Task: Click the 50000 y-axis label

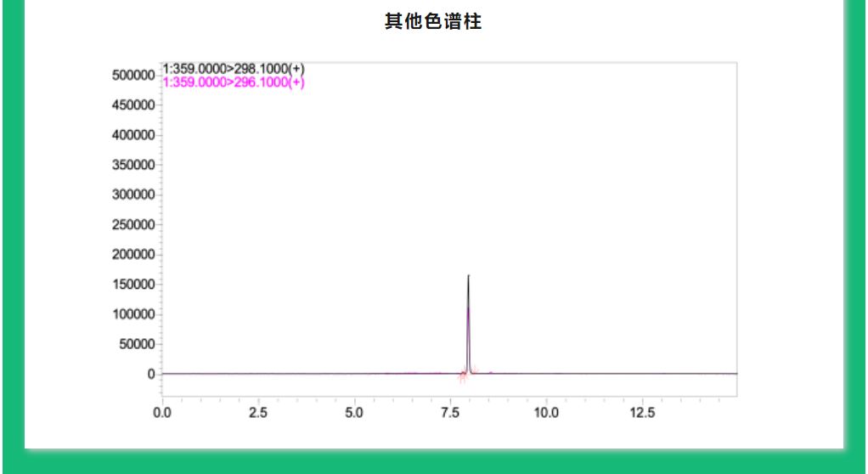Action: 136,344
